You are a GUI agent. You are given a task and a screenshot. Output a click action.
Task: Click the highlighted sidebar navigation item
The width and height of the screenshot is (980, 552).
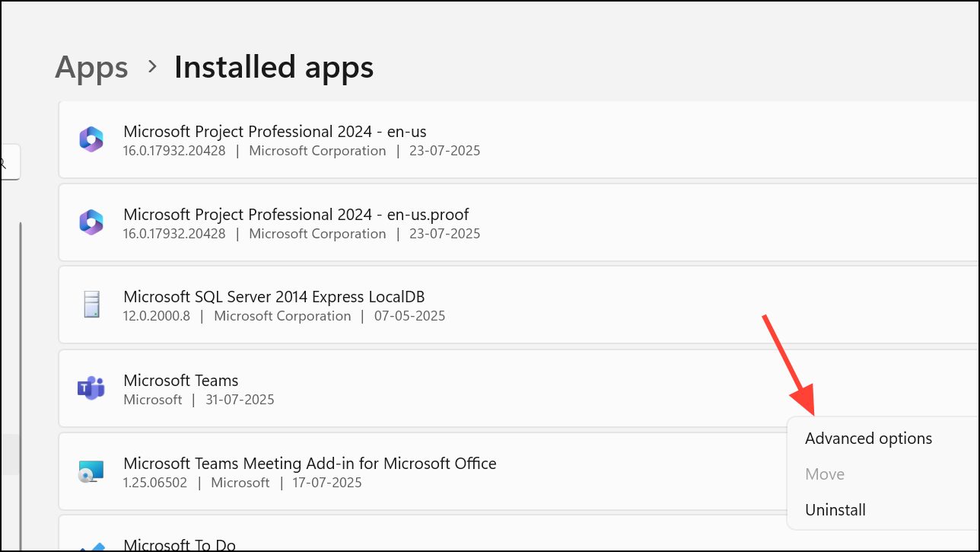(8, 455)
